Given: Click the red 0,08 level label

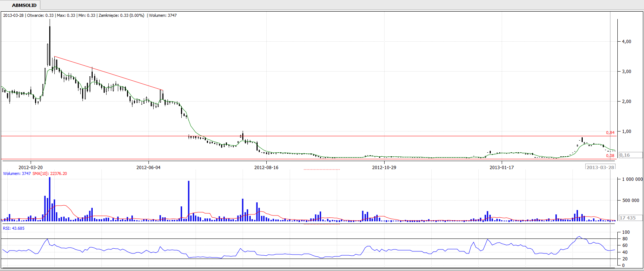Looking at the screenshot, I should pos(610,156).
